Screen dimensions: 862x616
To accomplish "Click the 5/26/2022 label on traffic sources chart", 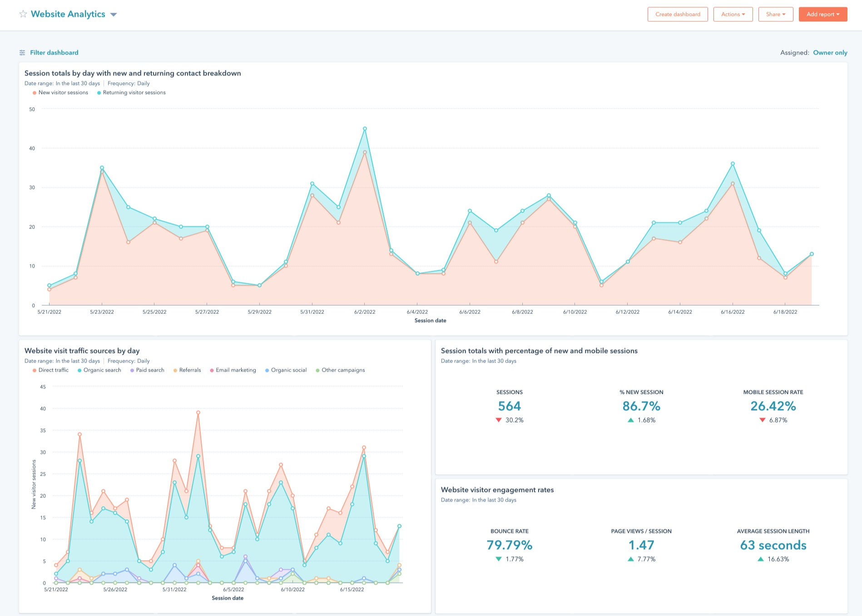I will 115,590.
